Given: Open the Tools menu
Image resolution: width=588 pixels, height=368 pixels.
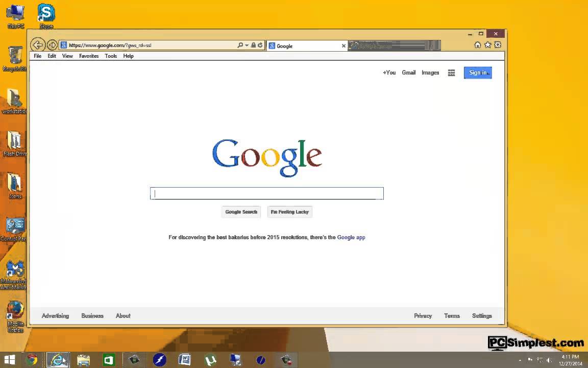Looking at the screenshot, I should point(111,56).
